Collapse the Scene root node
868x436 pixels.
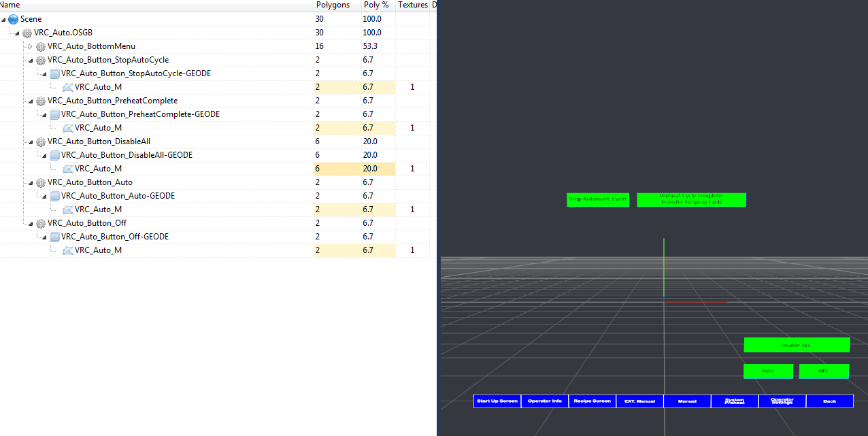(4, 19)
